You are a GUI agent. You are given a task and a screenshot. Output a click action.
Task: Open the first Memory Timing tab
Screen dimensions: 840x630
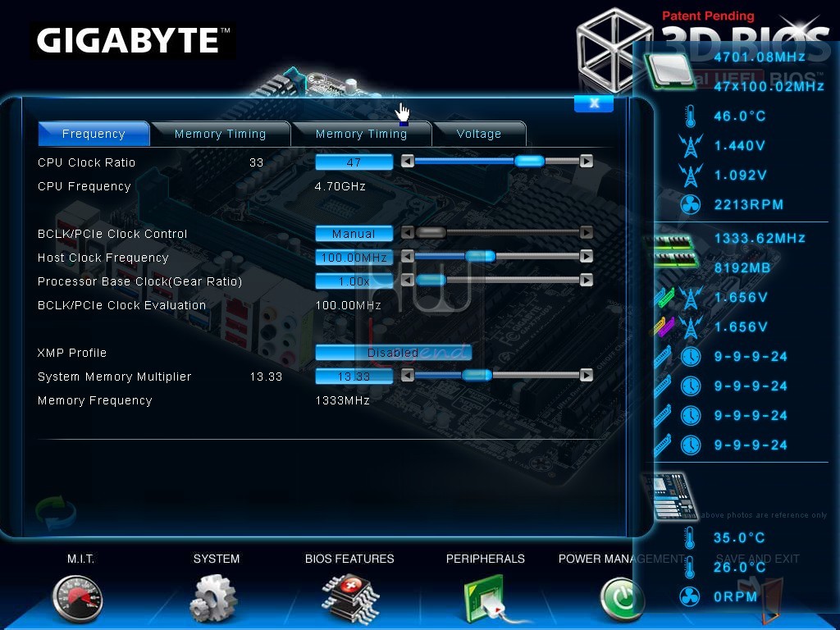220,134
